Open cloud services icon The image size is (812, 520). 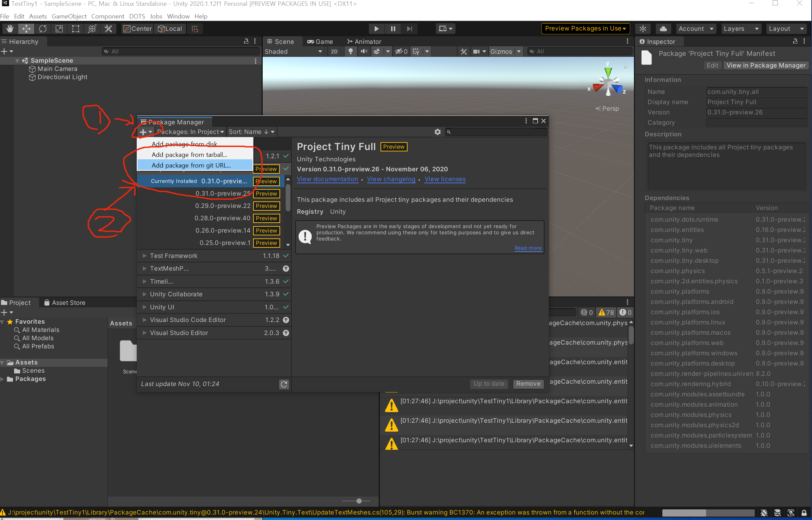pos(663,29)
